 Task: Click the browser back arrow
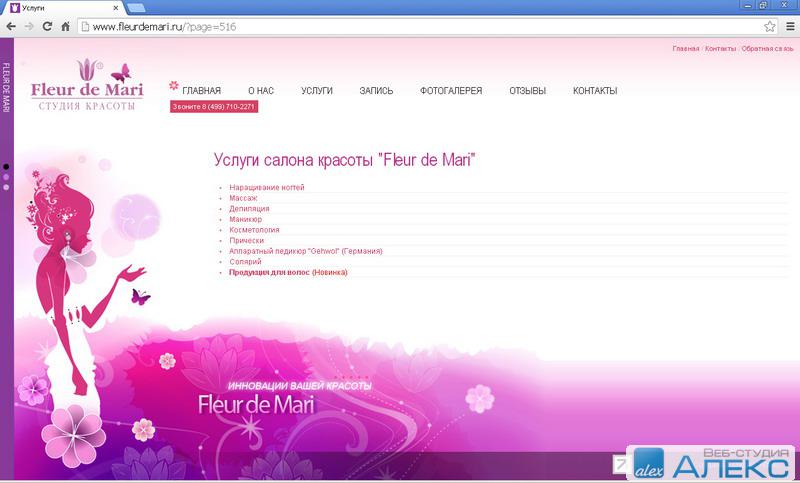tap(10, 27)
